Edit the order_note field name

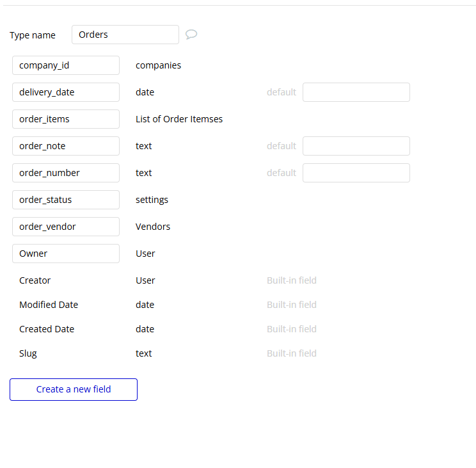pyautogui.click(x=65, y=146)
